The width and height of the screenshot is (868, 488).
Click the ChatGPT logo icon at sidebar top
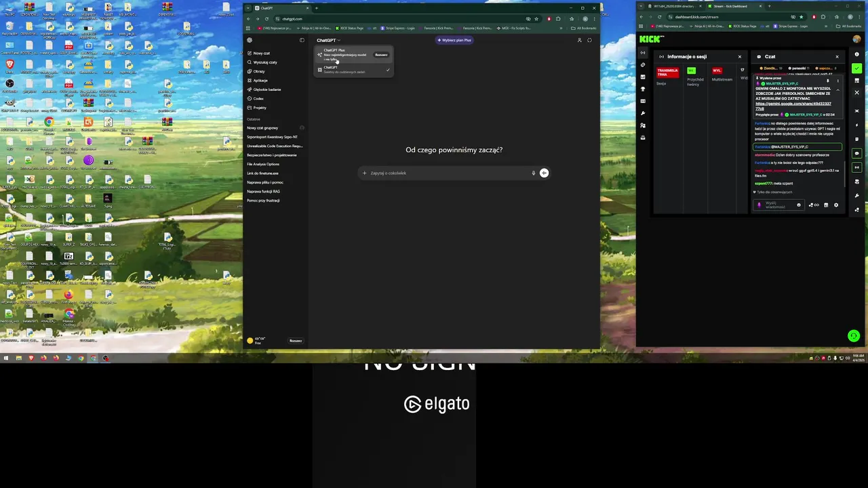pyautogui.click(x=250, y=40)
